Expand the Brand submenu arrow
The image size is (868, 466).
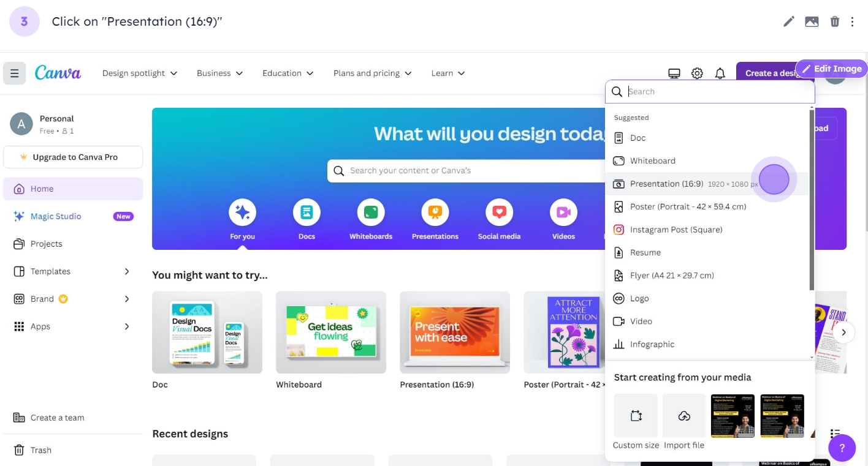[127, 299]
